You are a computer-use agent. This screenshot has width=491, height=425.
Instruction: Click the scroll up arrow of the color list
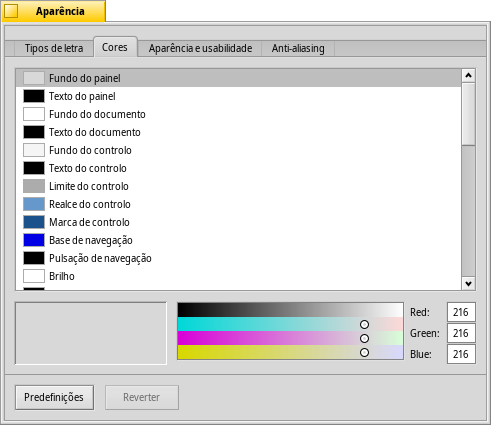coord(468,76)
